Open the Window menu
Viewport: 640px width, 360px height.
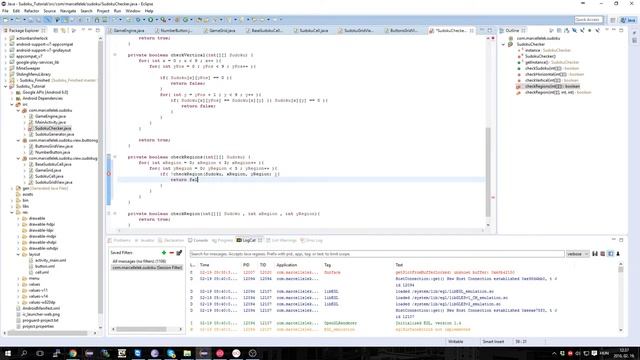[133, 11]
